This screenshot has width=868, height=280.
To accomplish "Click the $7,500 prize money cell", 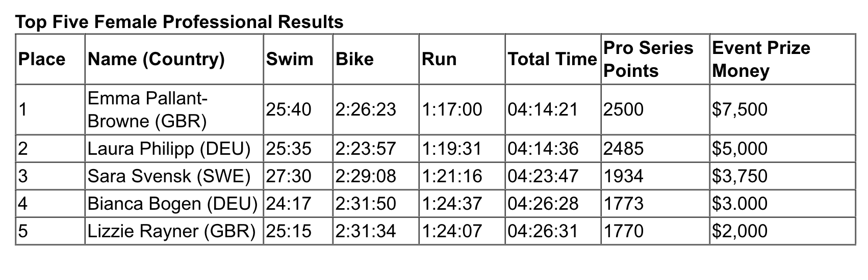I will [x=782, y=109].
